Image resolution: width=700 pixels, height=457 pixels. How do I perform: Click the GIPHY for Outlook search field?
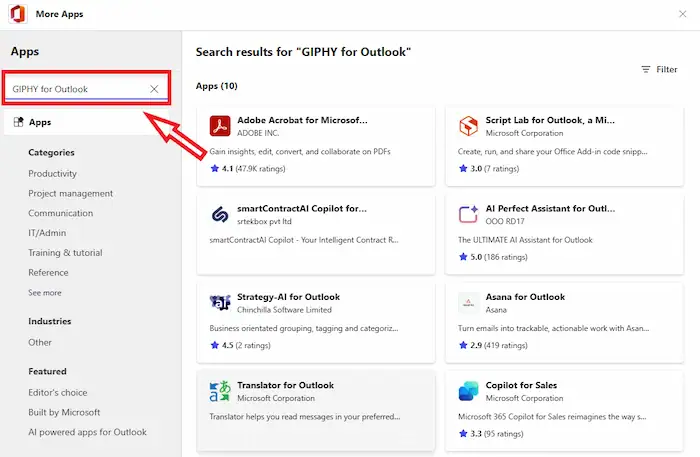click(x=75, y=89)
